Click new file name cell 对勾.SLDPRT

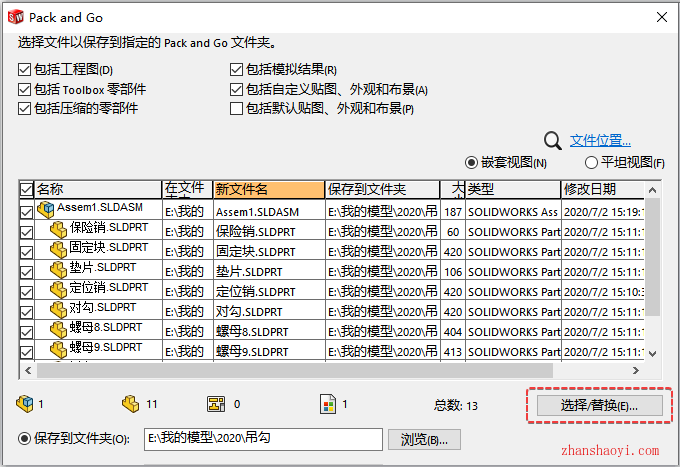tap(269, 312)
